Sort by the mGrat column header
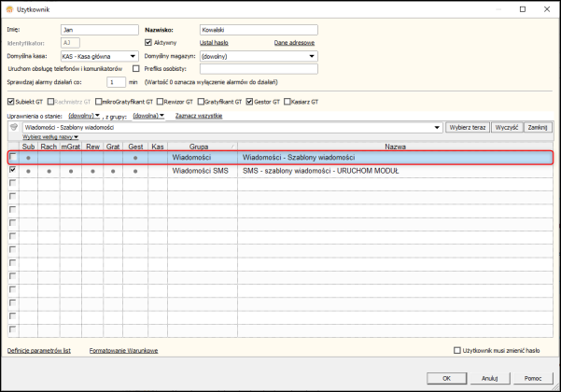Viewport: 561px width, 392px height. click(71, 147)
